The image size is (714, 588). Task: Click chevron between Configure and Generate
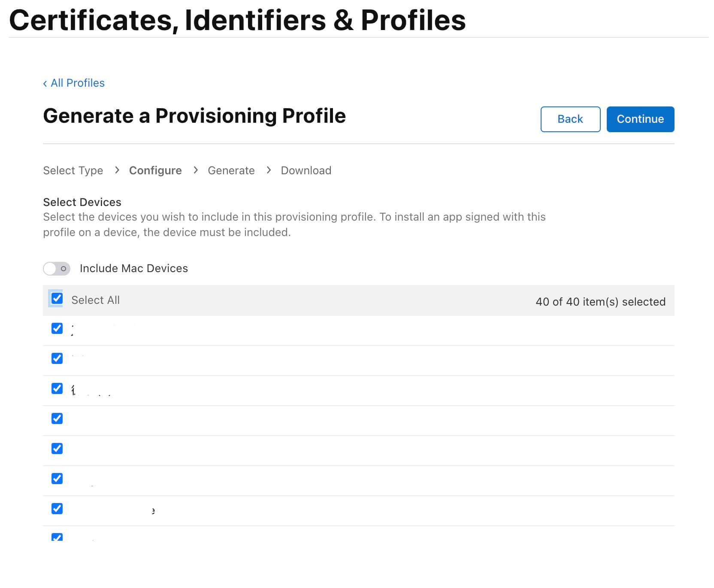(196, 170)
